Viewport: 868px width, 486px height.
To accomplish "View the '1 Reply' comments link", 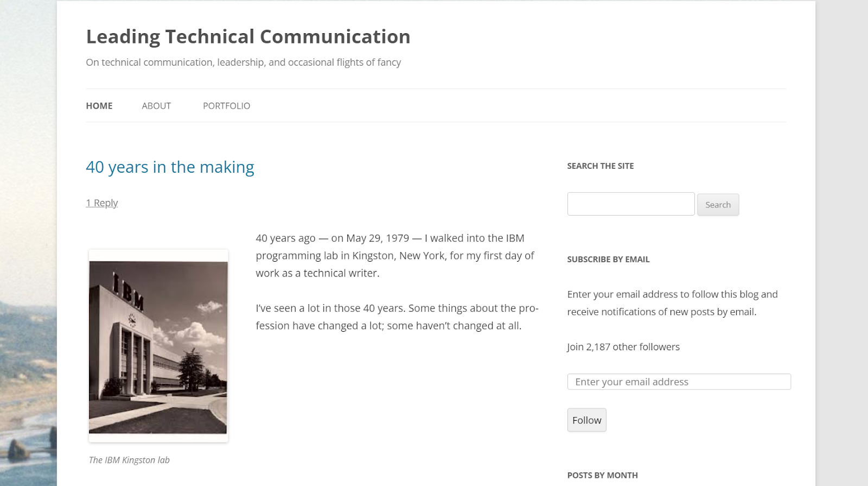I will [x=101, y=203].
